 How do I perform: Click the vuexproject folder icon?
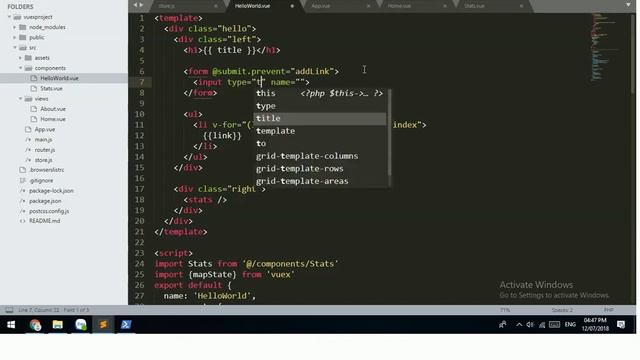pyautogui.click(x=17, y=17)
